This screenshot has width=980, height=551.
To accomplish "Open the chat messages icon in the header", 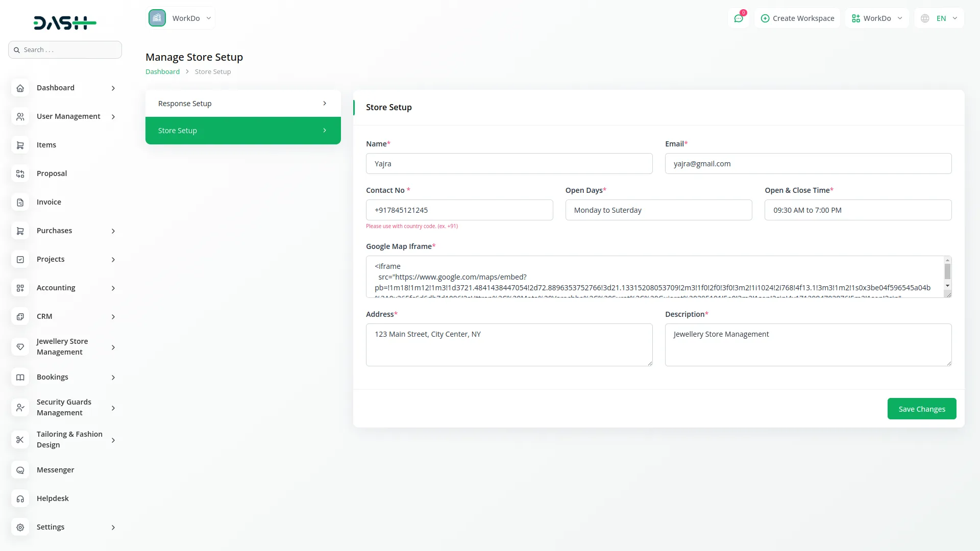I will (738, 18).
